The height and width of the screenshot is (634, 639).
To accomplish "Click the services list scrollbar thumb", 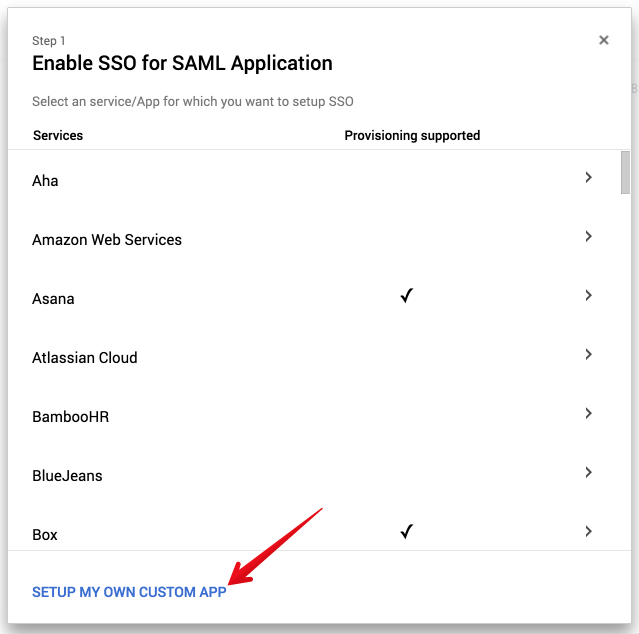I will click(625, 172).
